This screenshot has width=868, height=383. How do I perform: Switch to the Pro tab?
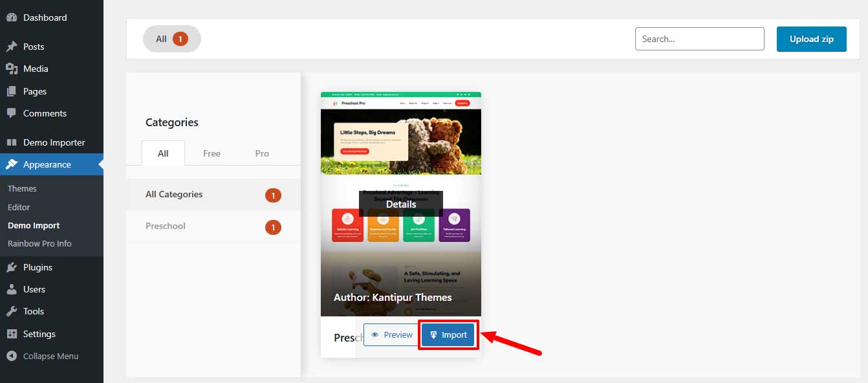[262, 153]
